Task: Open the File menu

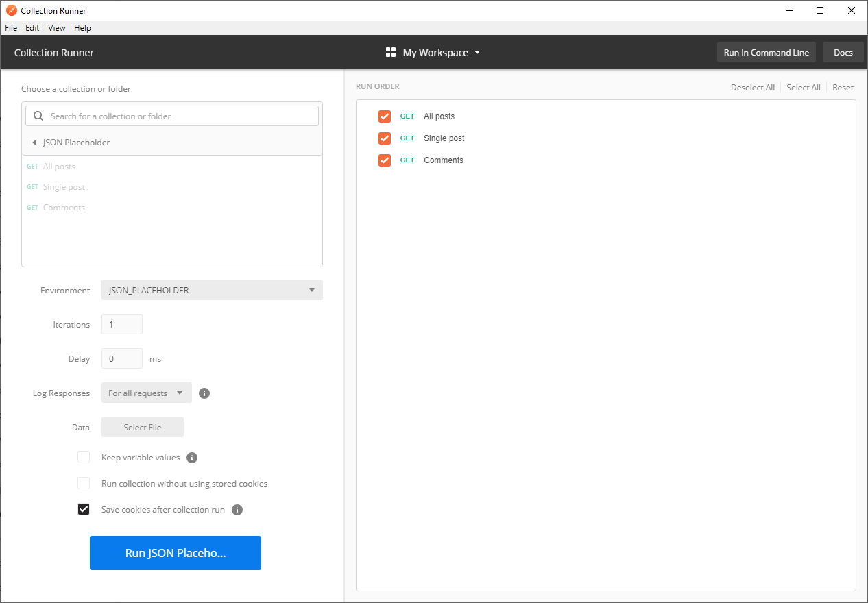Action: [x=11, y=28]
